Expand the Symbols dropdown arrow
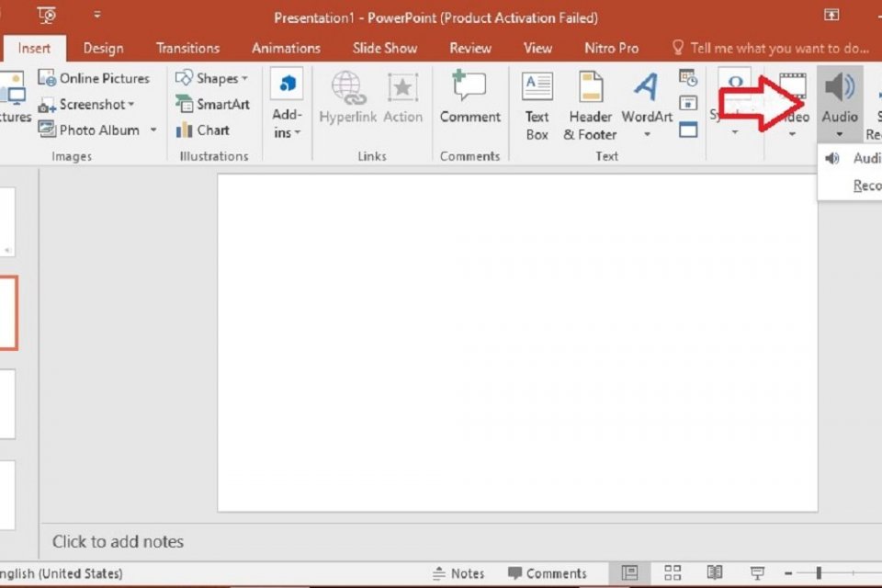 pos(735,133)
